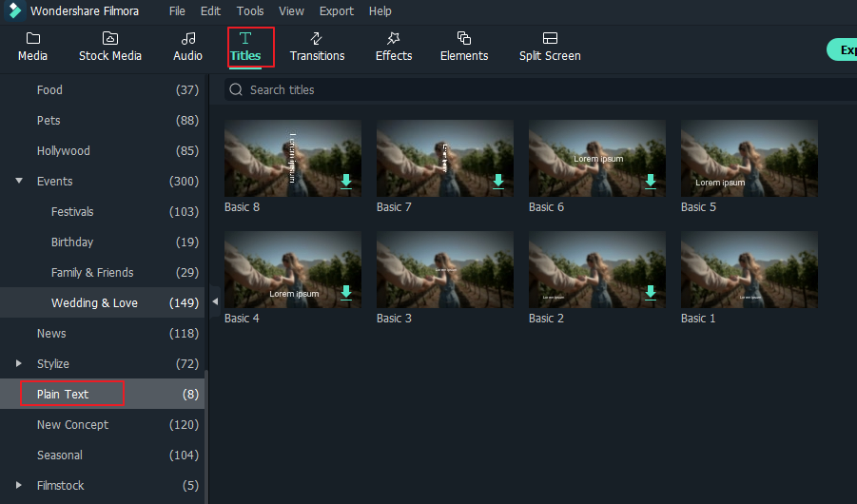
Task: Collapse the left category panel arrow
Action: pyautogui.click(x=214, y=301)
